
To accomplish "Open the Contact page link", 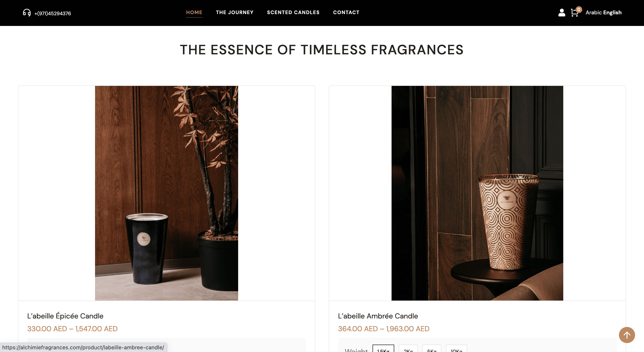I will [x=346, y=13].
